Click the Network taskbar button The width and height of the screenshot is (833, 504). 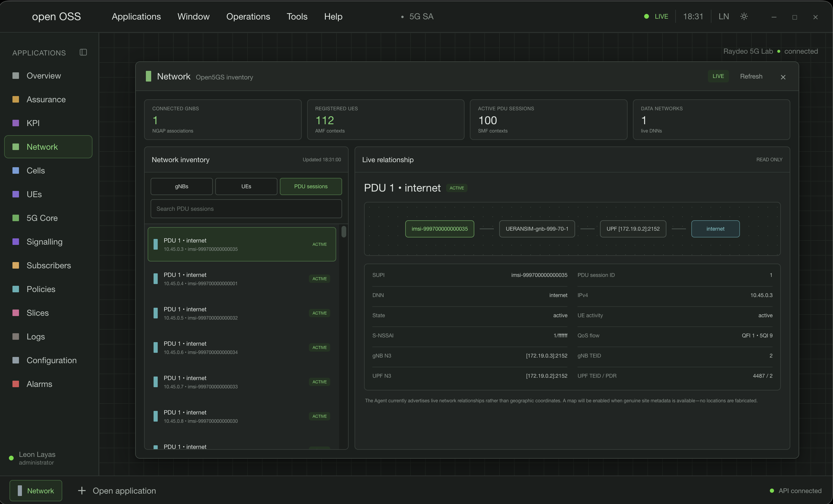(36, 490)
